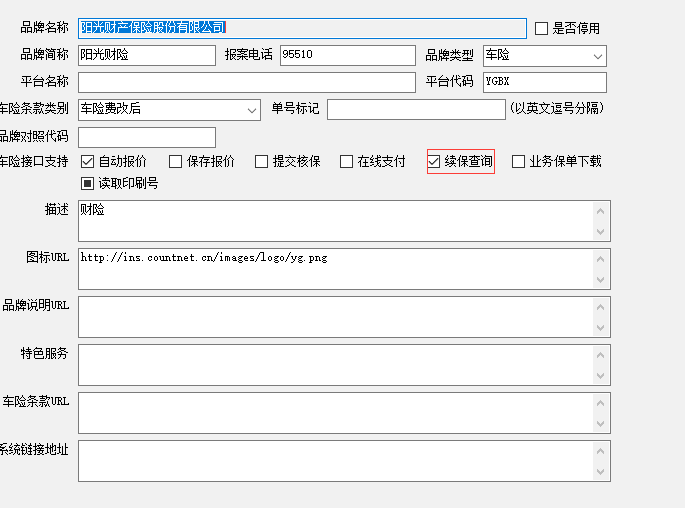The image size is (685, 508).
Task: Click the 品牌说明URL scrollbar up arrow
Action: 601,307
